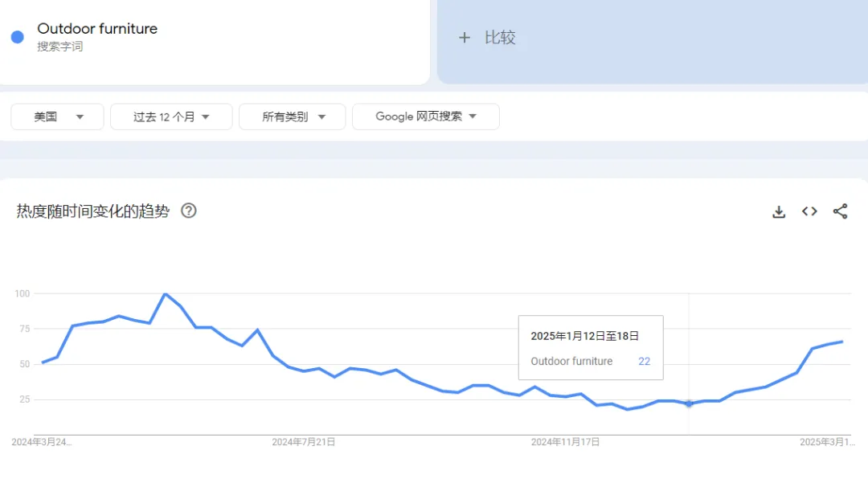Share the interest over time chart
Screen dimensions: 868x479
[841, 211]
